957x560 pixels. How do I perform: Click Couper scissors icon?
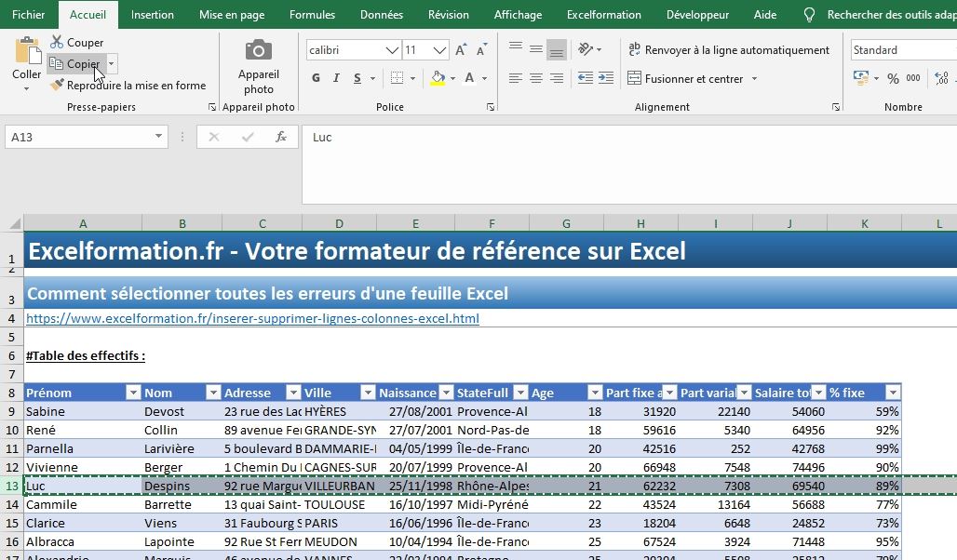coord(57,42)
